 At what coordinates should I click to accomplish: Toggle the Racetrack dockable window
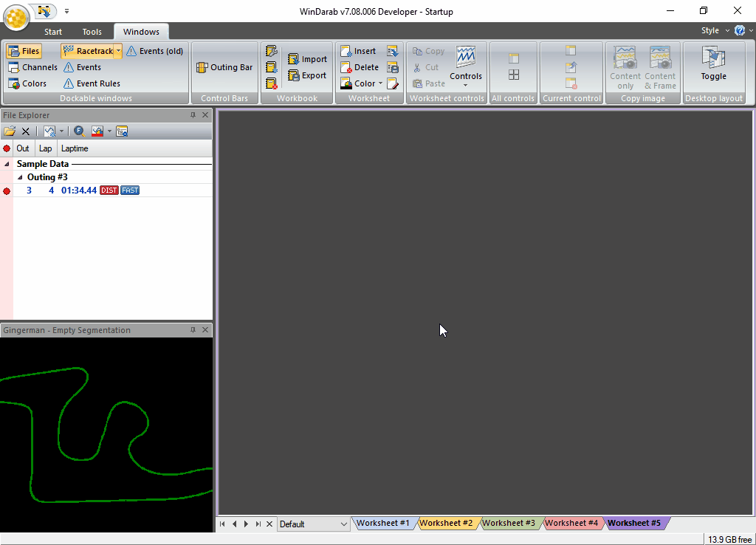[88, 51]
